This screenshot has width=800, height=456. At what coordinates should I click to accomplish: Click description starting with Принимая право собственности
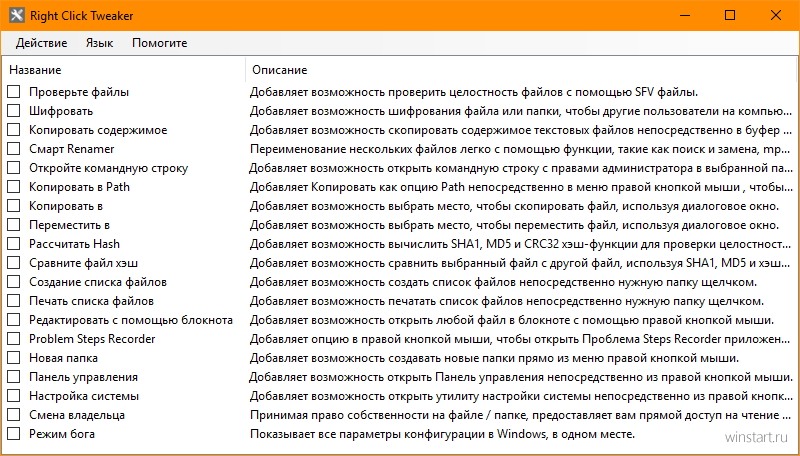click(x=520, y=415)
